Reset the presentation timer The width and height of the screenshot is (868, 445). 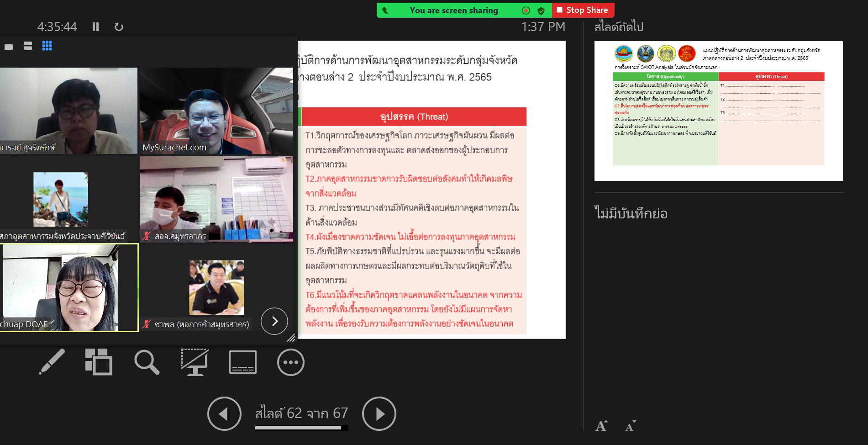coord(119,27)
